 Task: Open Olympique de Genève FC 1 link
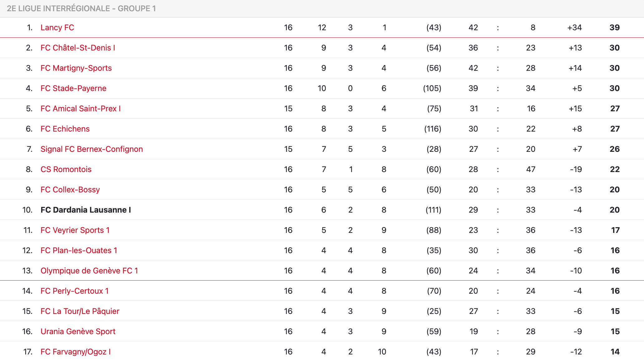pos(89,271)
